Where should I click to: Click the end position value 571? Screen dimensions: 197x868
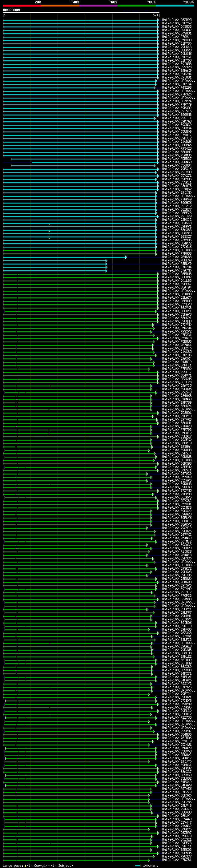(155, 15)
